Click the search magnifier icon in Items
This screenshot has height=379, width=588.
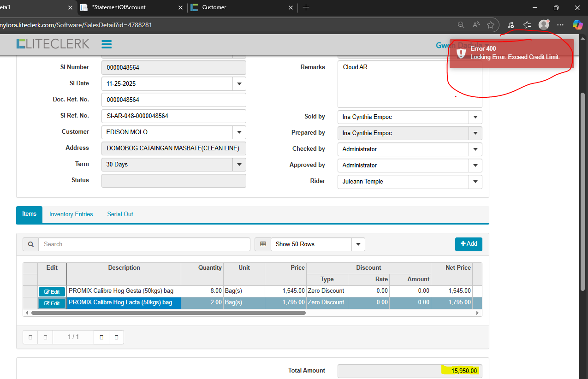tap(30, 244)
